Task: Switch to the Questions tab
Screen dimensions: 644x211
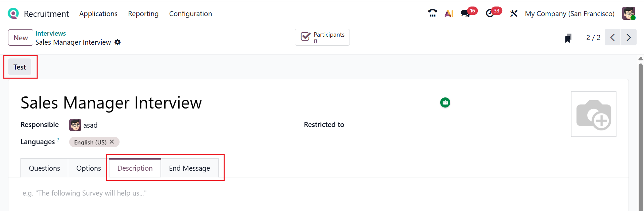Action: click(x=44, y=168)
